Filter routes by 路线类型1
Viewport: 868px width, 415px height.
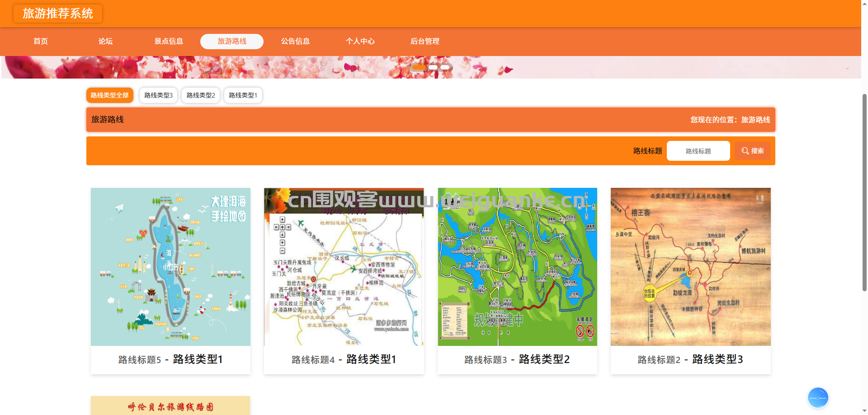click(x=243, y=95)
